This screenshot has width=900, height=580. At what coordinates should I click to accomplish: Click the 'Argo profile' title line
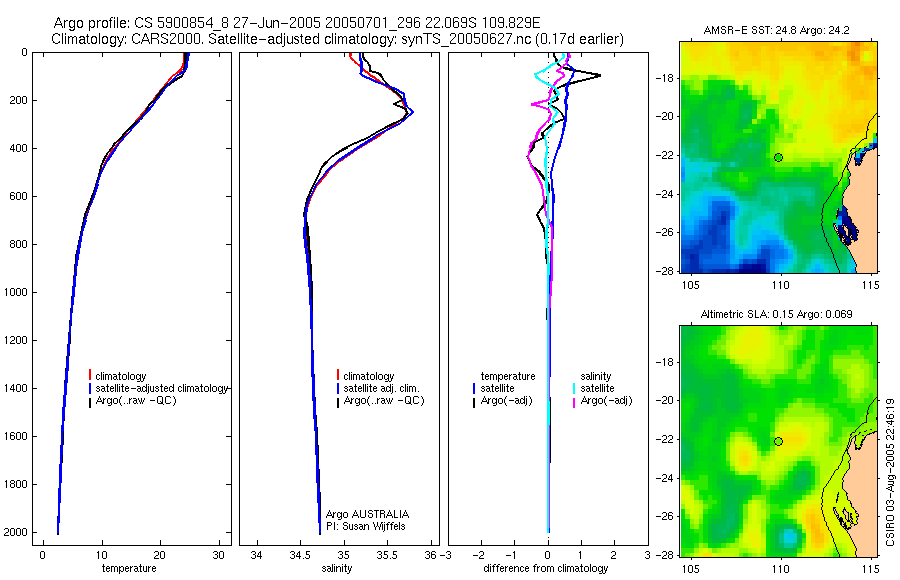(x=297, y=23)
